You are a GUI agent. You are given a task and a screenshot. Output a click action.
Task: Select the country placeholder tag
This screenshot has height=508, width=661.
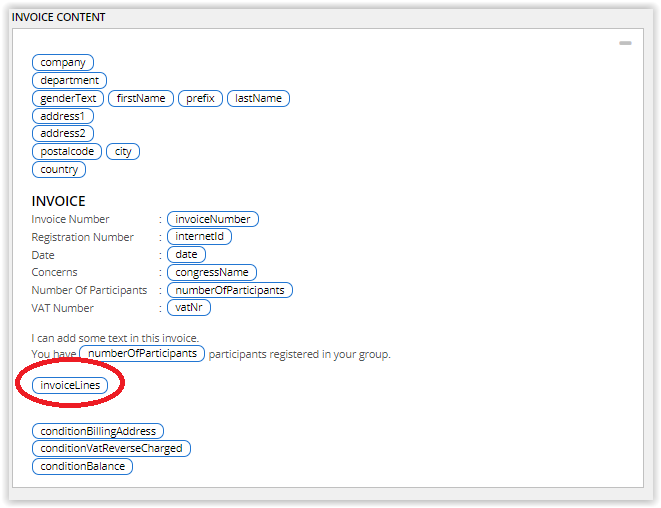point(59,170)
